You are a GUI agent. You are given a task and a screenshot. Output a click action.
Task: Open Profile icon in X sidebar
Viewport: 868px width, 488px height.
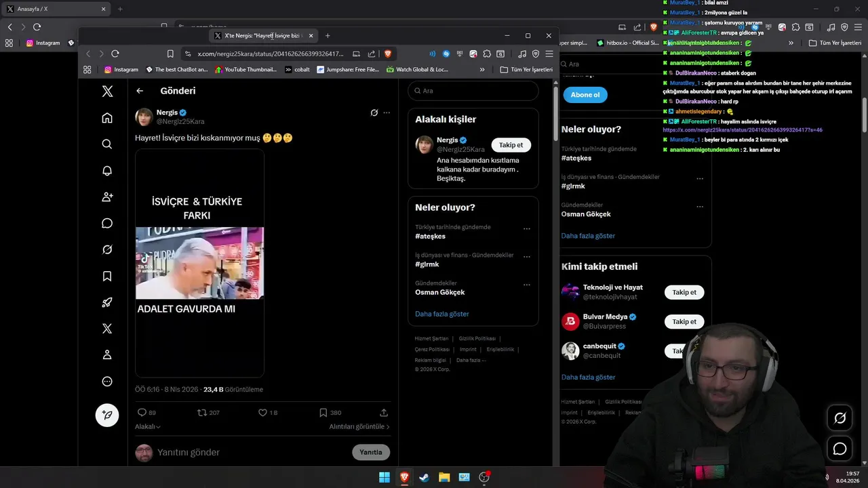coord(107,355)
